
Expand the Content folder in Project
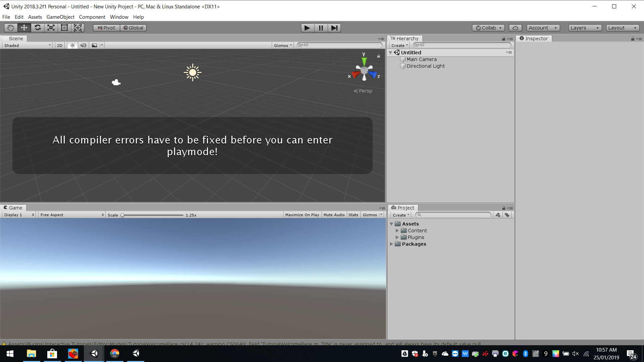[x=397, y=231]
